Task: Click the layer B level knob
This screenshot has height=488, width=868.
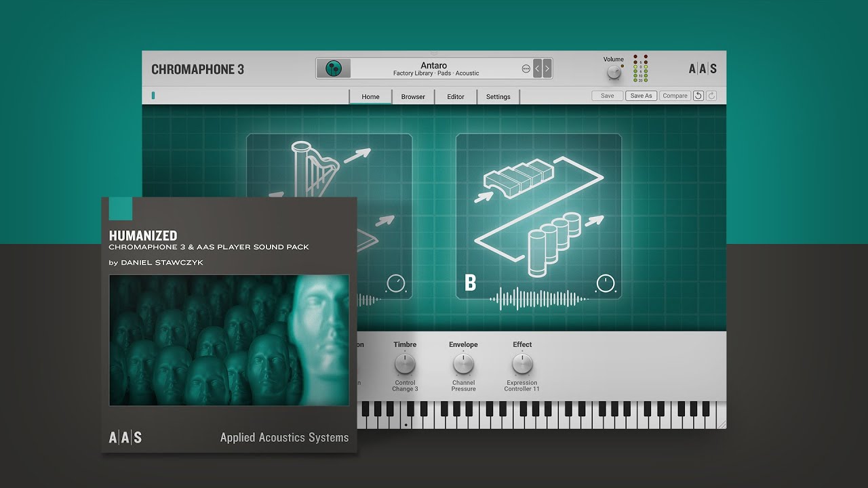Action: [x=606, y=283]
